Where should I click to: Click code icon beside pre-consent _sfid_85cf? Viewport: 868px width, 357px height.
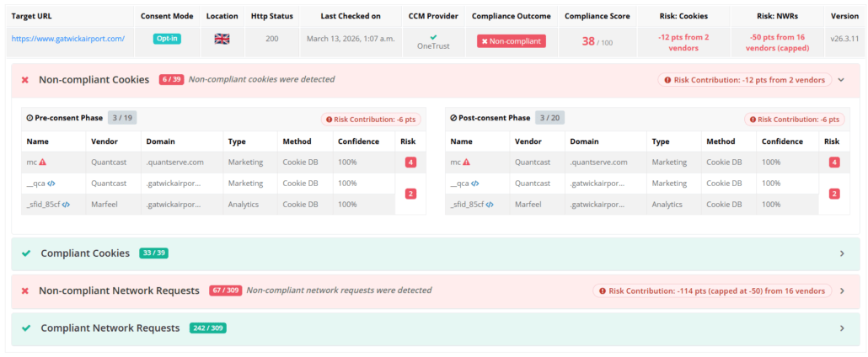[x=66, y=204]
